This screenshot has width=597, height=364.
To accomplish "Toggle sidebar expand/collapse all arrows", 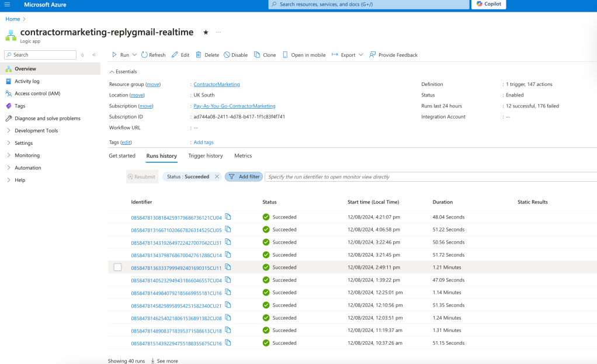I will point(82,55).
